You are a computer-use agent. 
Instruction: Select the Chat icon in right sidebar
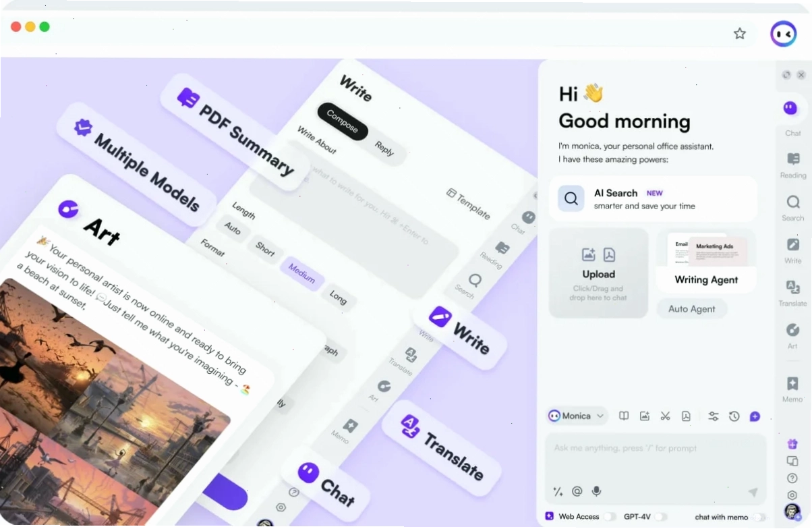[x=791, y=108]
